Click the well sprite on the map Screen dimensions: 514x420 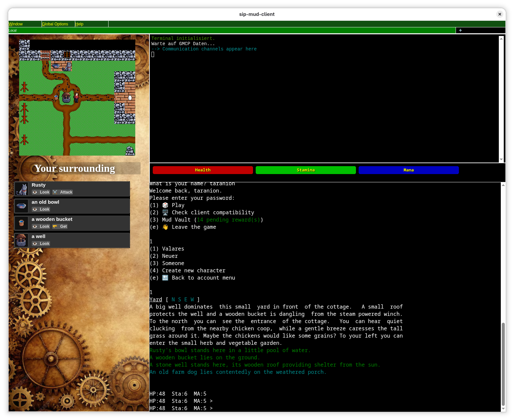click(66, 98)
